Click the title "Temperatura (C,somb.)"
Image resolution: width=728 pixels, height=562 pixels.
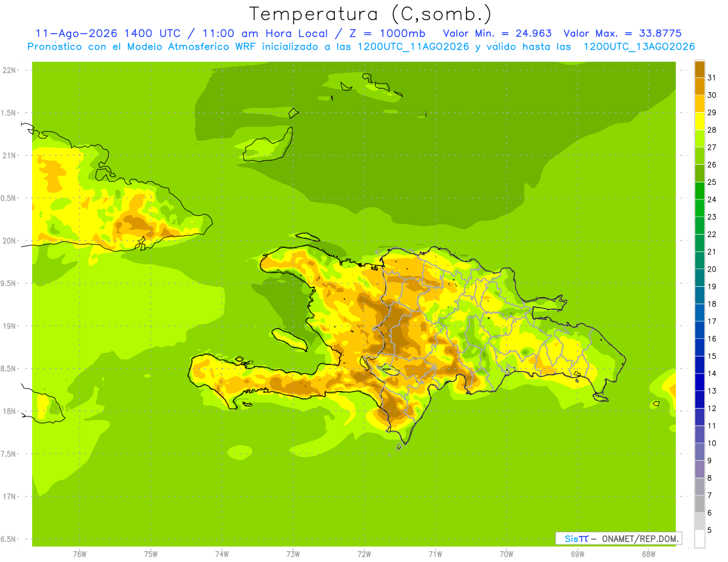(371, 14)
